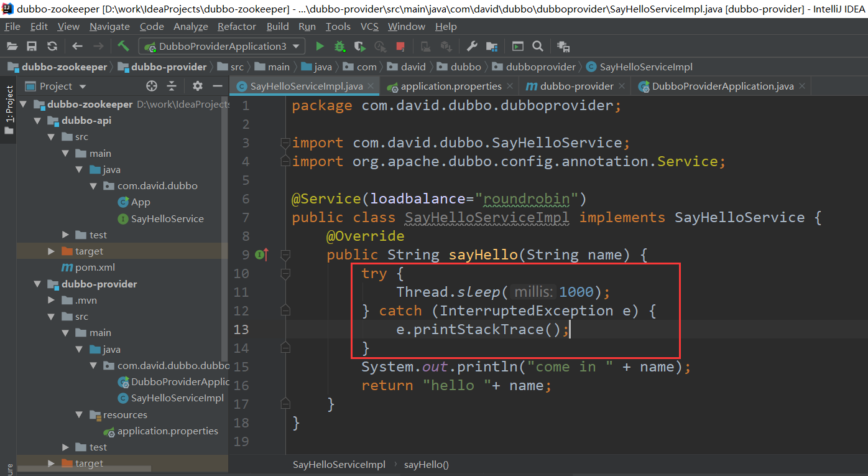
Task: Open Settings via the wrench icon
Action: (472, 46)
